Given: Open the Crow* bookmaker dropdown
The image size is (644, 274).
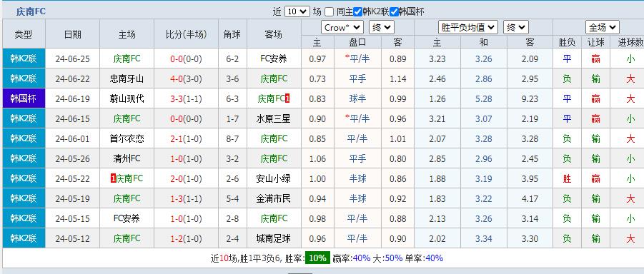Looking at the screenshot, I should coord(342,28).
